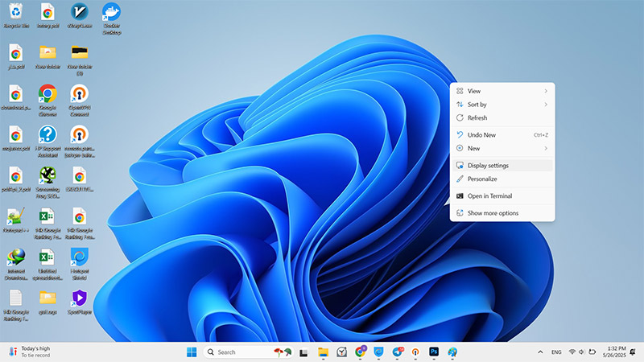
Task: Click the taskbar Search box
Action: click(x=249, y=352)
